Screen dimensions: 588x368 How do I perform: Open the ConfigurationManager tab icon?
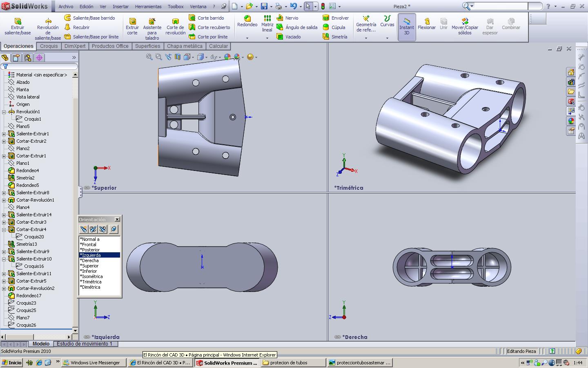pos(28,58)
